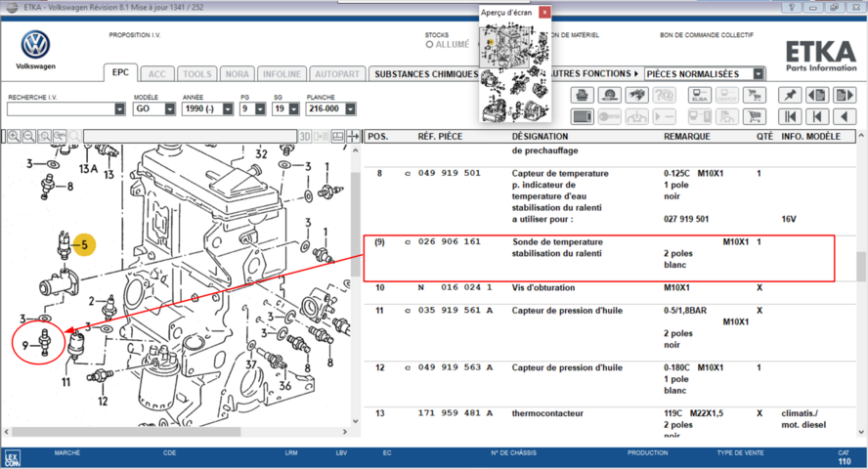868x469 pixels.
Task: Switch to the NORA tab
Action: coord(237,74)
